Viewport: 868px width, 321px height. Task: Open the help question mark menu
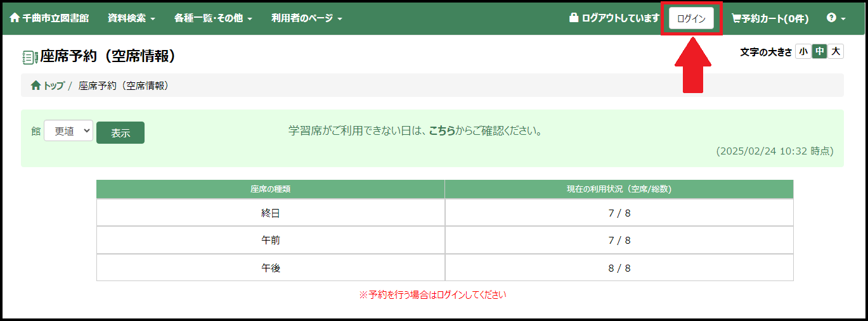point(836,18)
